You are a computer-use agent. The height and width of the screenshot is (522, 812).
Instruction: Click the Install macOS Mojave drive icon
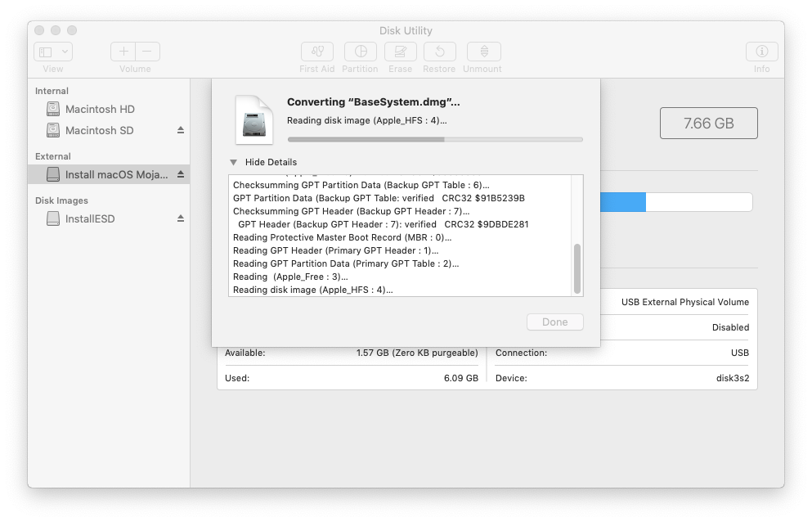53,174
